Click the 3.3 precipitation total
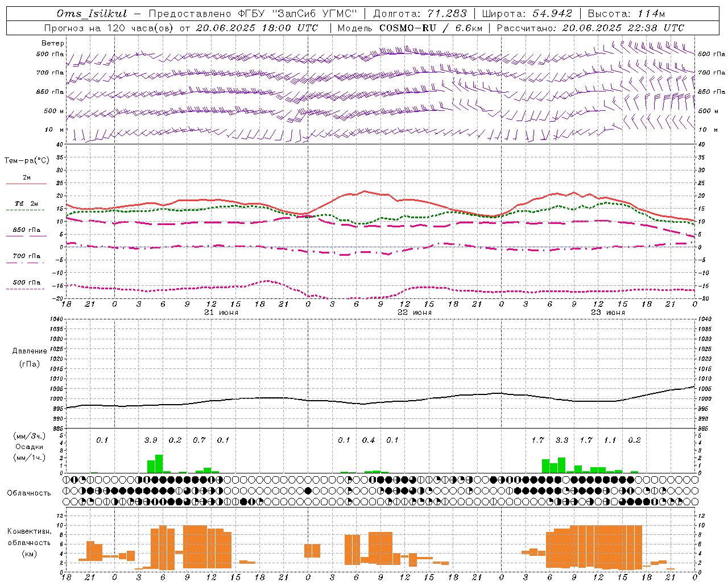Screen dimensions: 728x582 [562, 440]
